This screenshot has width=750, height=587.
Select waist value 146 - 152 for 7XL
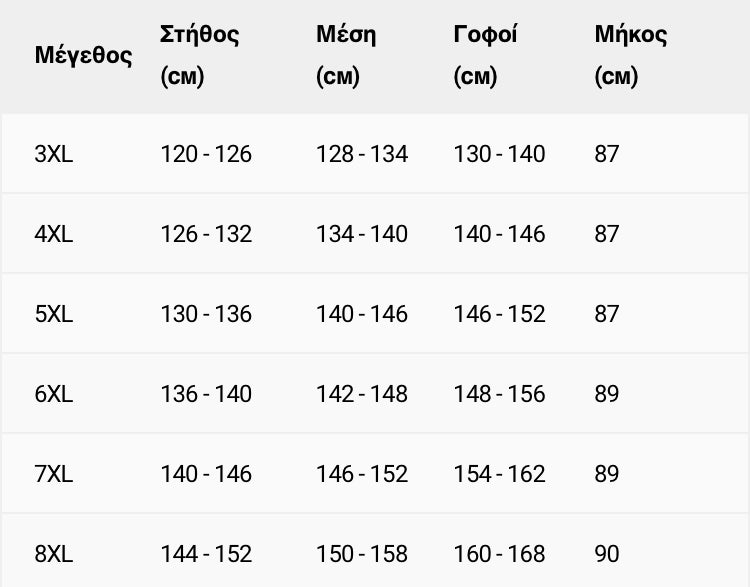pos(362,474)
